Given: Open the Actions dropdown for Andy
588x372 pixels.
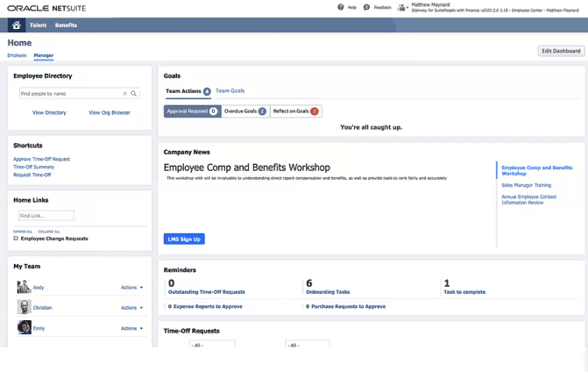Looking at the screenshot, I should click(131, 287).
